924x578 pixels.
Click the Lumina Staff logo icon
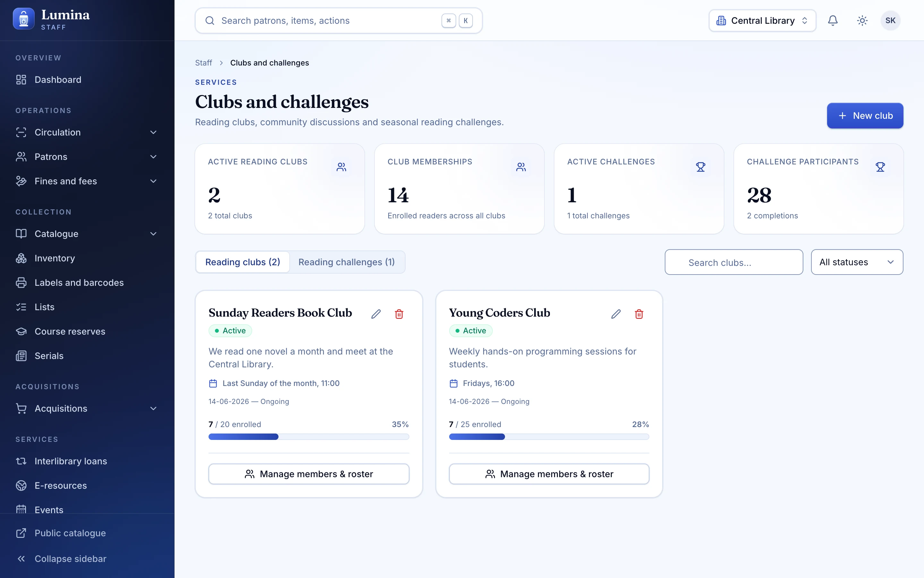point(24,19)
